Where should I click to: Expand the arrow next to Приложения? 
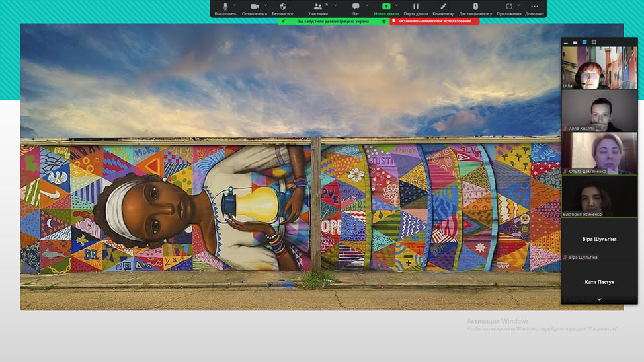[518, 5]
